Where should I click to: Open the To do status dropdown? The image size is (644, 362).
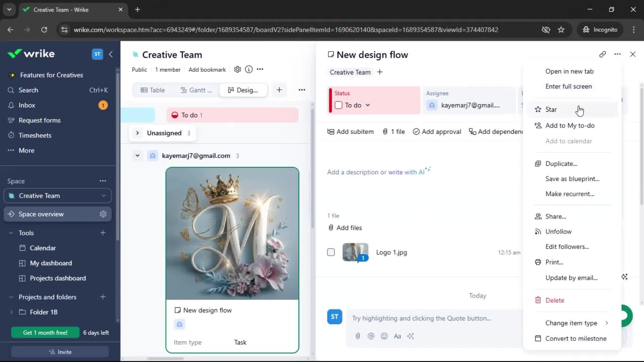(x=368, y=105)
